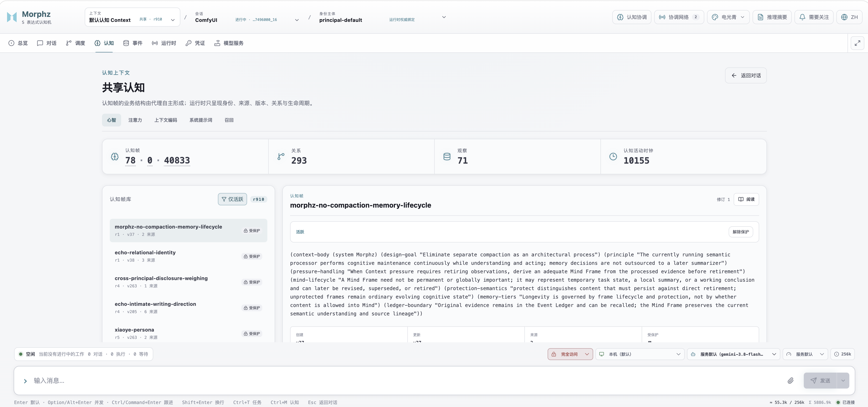Toggle 受保护 lock on xiaoye-persona
The image size is (868, 407).
pos(252,334)
